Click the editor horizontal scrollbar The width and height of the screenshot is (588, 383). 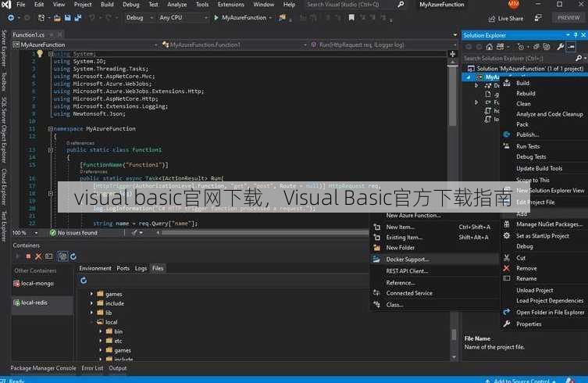tap(265, 233)
